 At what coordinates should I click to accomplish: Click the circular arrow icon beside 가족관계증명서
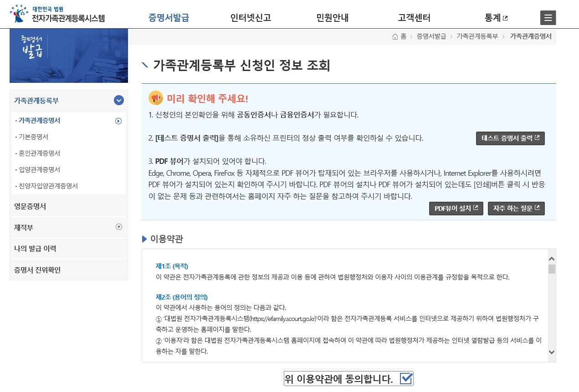pos(119,120)
